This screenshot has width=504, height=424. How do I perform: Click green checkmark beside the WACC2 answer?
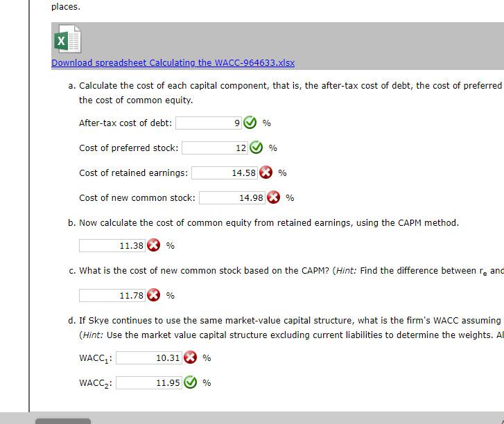point(190,382)
